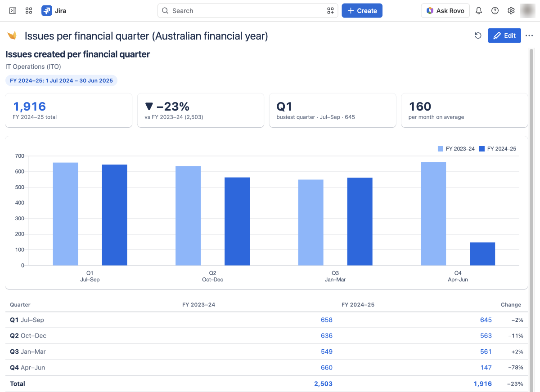Open search filter options icon
The image size is (540, 392).
click(330, 11)
